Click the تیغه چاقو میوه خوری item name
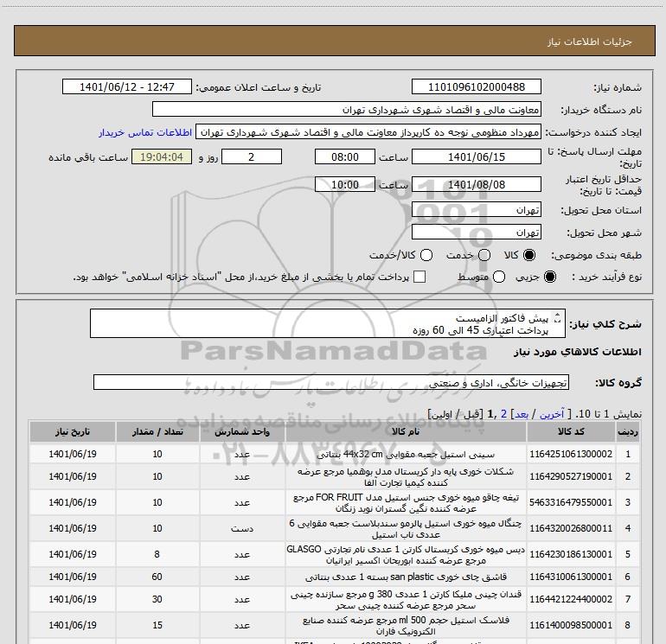 tap(406, 502)
